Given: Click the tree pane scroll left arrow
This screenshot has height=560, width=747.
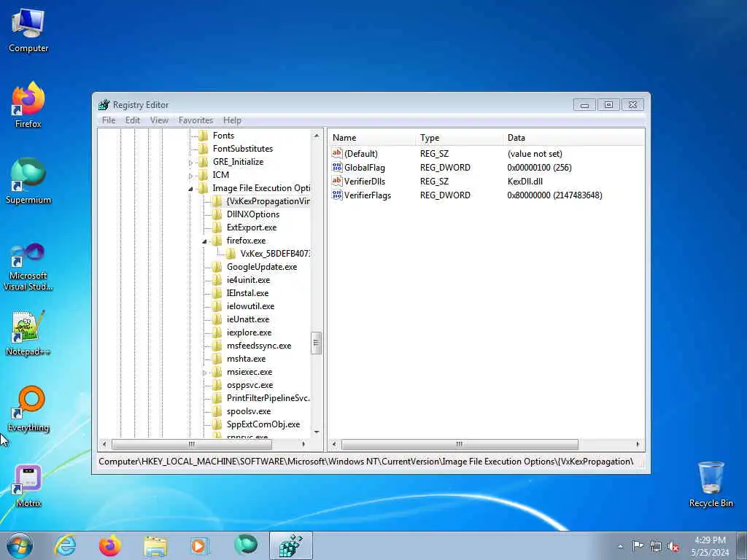Looking at the screenshot, I should [x=104, y=444].
